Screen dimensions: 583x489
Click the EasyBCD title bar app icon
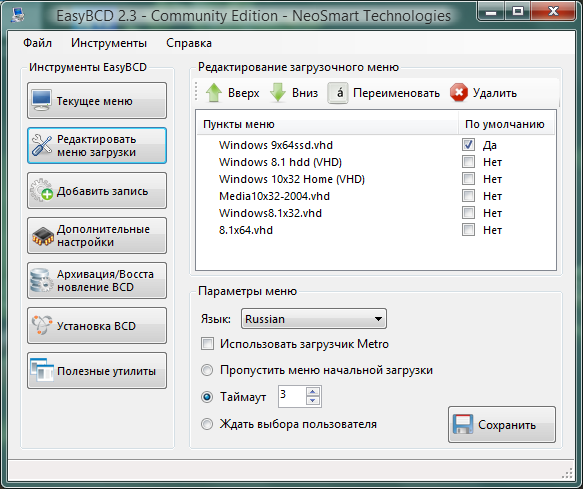coord(18,15)
